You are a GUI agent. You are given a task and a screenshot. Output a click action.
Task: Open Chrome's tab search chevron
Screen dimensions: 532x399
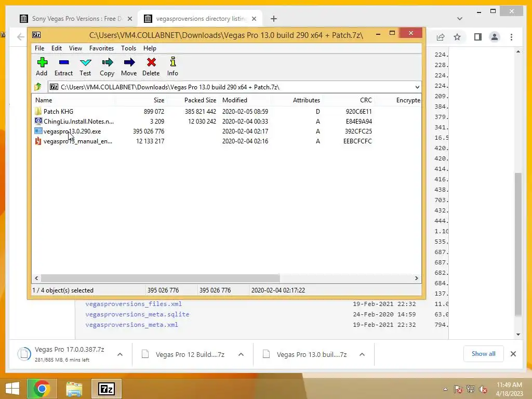[460, 19]
